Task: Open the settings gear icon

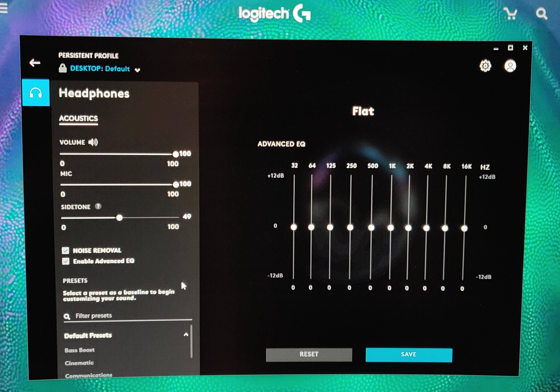Action: [485, 66]
